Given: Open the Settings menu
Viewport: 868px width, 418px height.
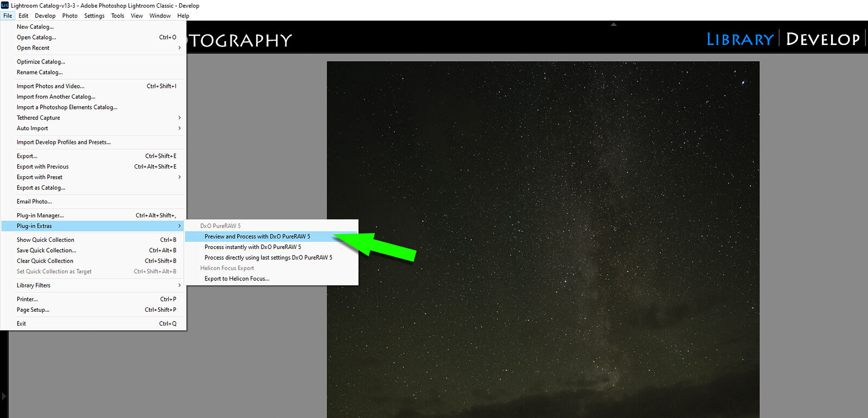Looking at the screenshot, I should [94, 16].
